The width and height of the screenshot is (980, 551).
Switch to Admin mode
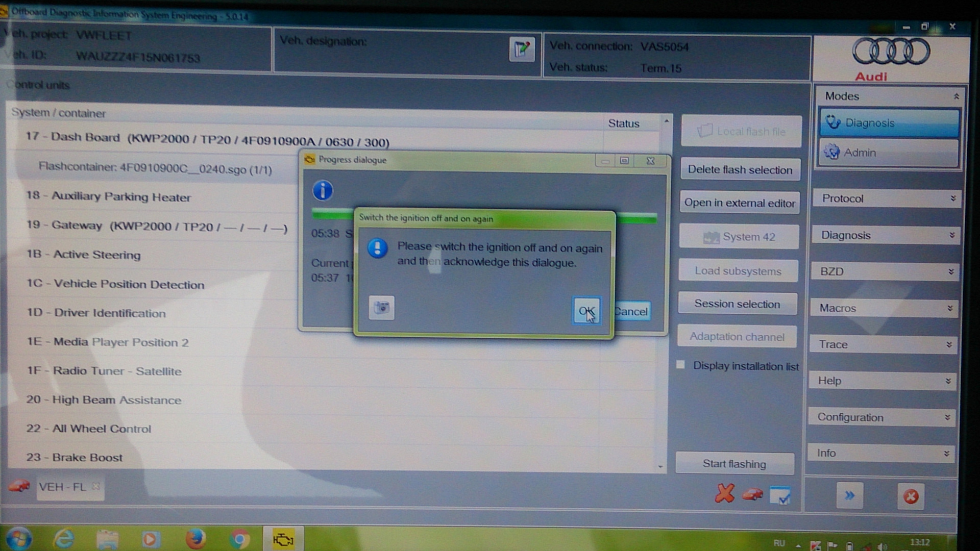click(889, 153)
